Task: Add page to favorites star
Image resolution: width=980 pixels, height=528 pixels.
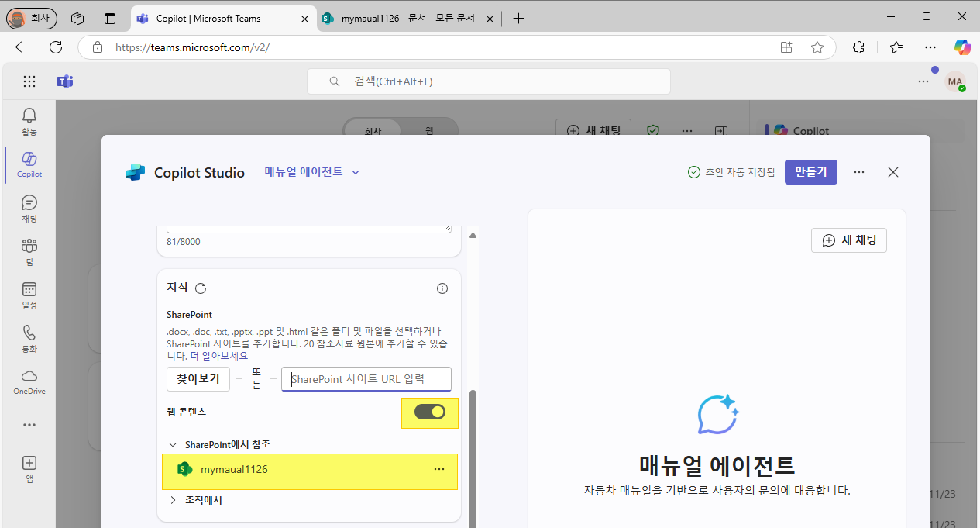Action: [817, 47]
